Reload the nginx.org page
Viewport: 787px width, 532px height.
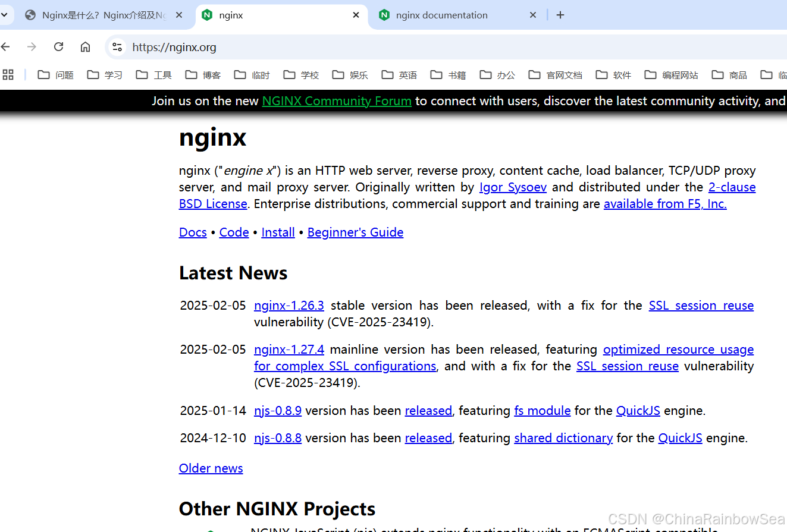pyautogui.click(x=58, y=47)
